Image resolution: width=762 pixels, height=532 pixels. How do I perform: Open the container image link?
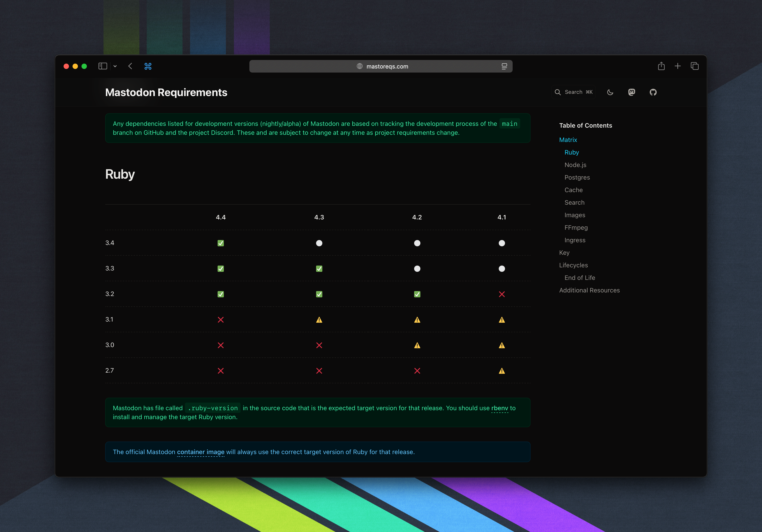point(200,452)
